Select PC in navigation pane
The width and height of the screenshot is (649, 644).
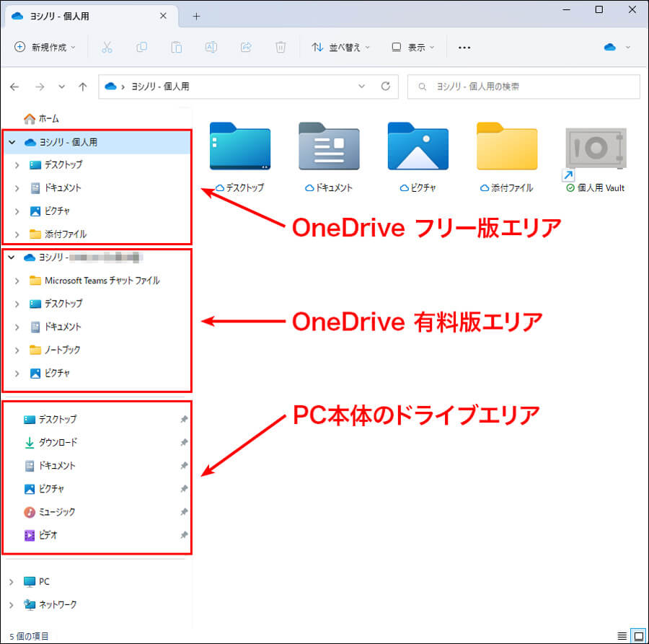pos(37,581)
